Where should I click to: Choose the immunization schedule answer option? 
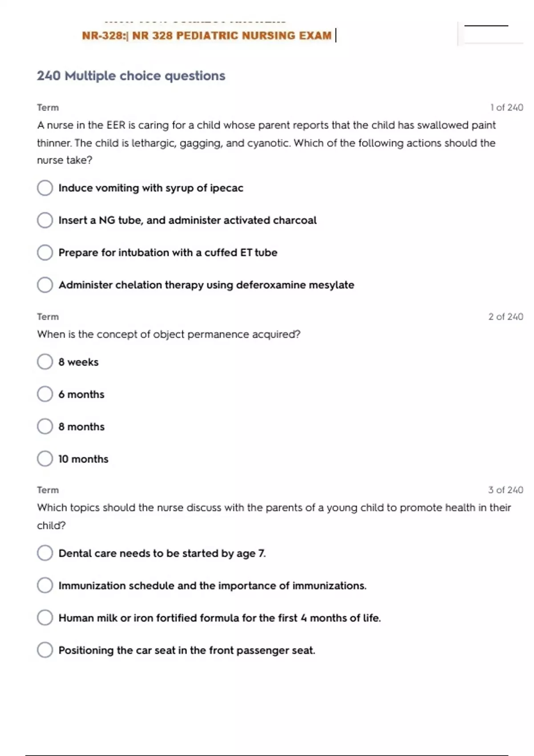(45, 586)
